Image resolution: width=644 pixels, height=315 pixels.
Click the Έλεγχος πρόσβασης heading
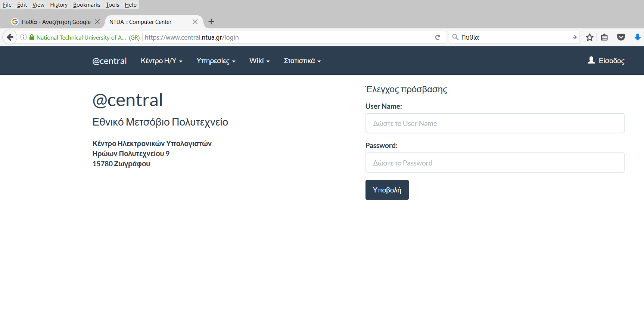[406, 89]
